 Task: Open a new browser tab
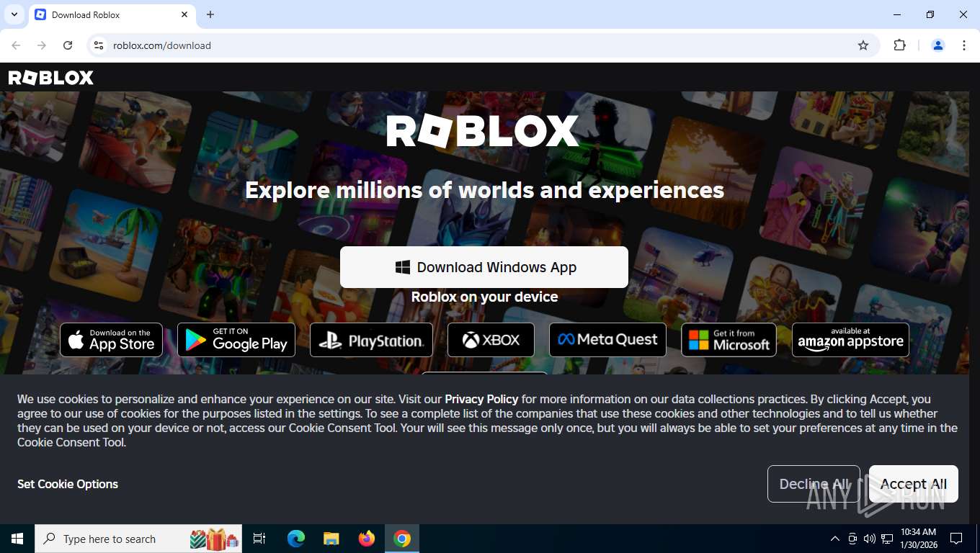(x=210, y=14)
